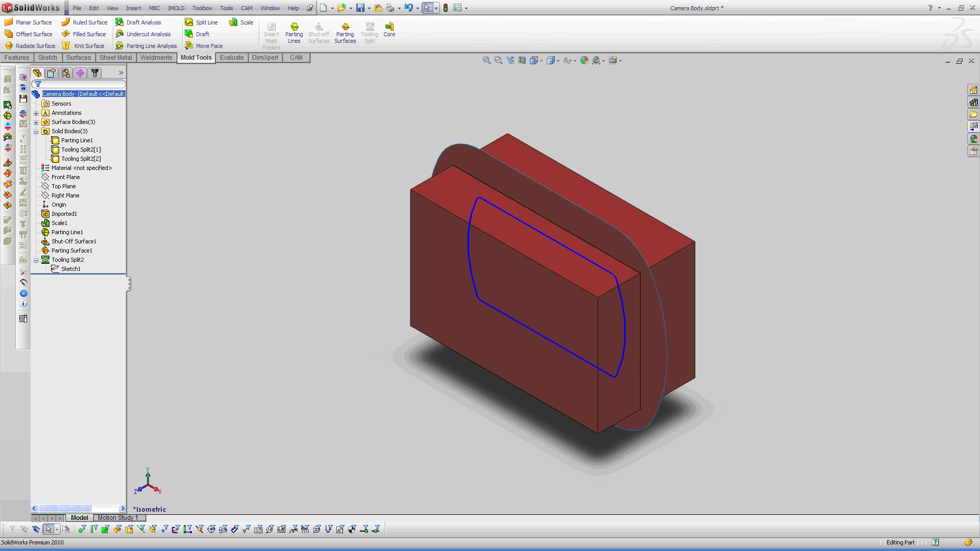Viewport: 980px width, 551px height.
Task: Open the Undo dropdown arrow
Action: pos(417,8)
